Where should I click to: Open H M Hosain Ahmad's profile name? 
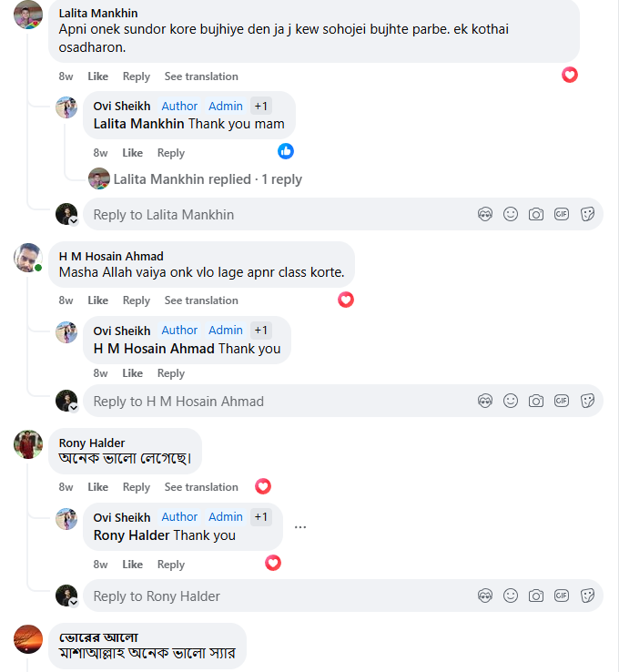point(111,256)
